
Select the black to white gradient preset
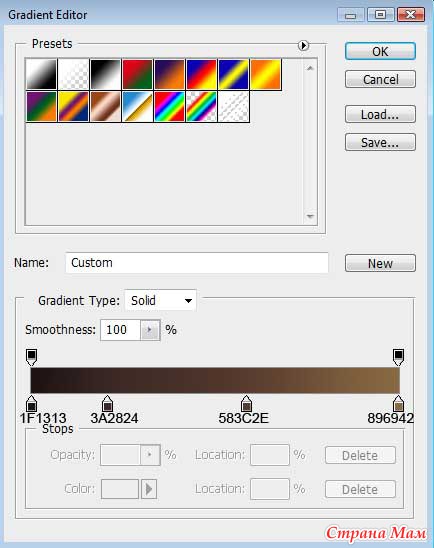(x=105, y=74)
